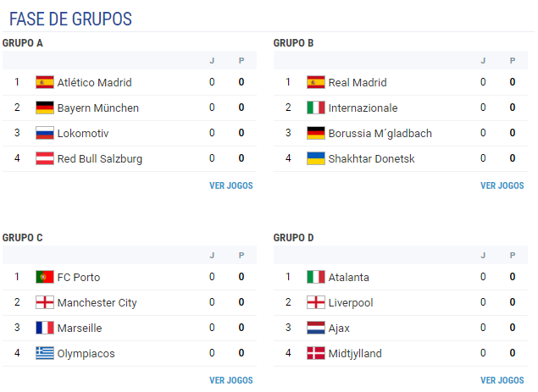
Task: Open the Internazionale team entry
Action: (363, 108)
